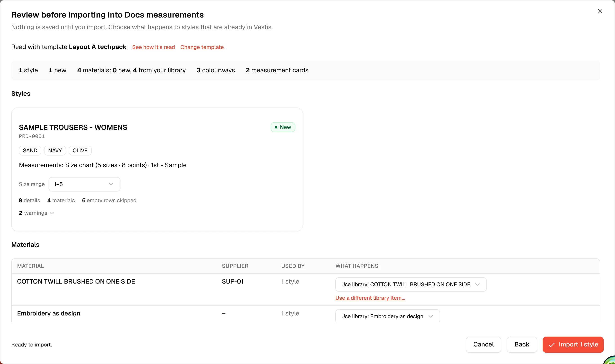Screen dimensions: 615x364
Task: Click '6 empty rows skipped' text
Action: (x=109, y=200)
